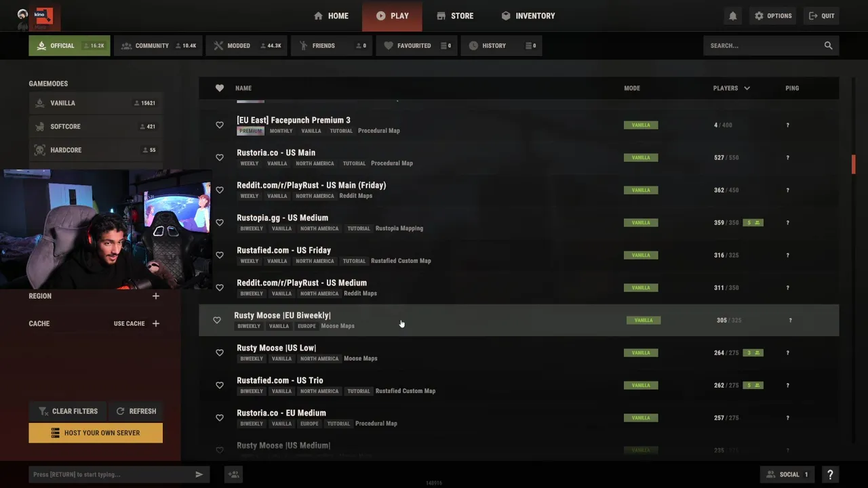The image size is (868, 488).
Task: Favourite Rustoria.co EU Medium server
Action: click(219, 418)
